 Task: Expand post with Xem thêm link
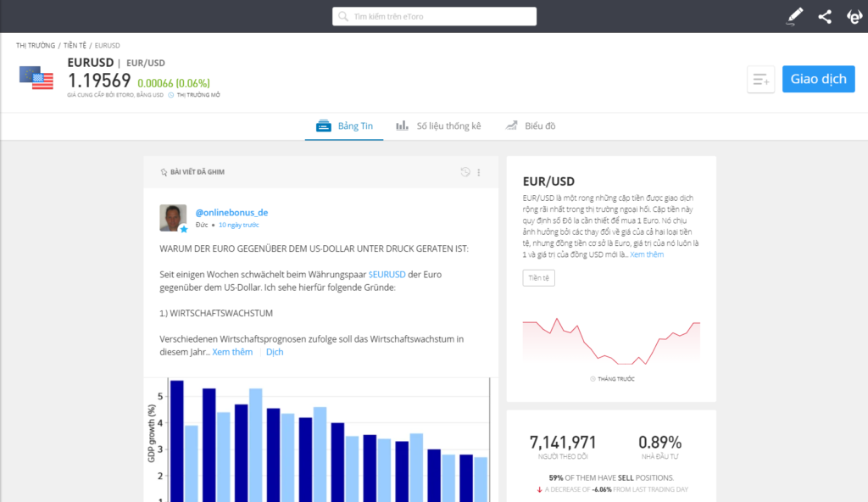pos(232,353)
